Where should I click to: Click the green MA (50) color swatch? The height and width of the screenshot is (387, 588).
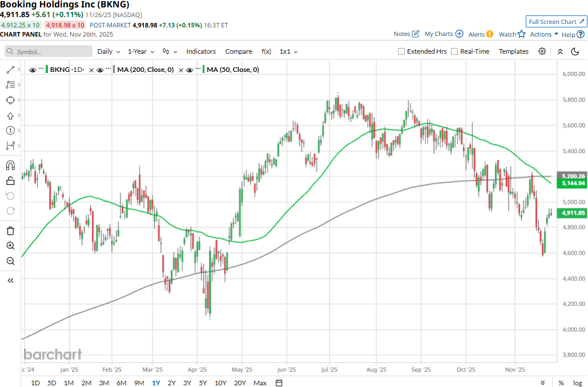click(x=203, y=70)
